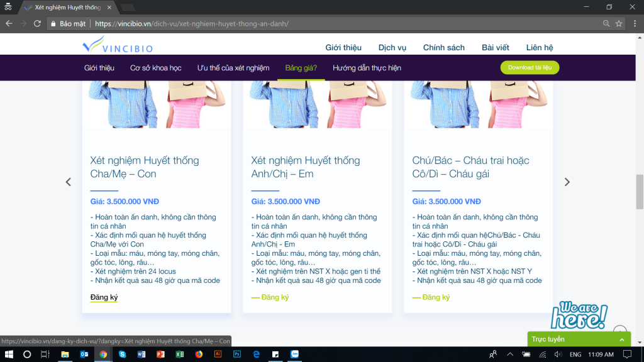
Task: Open PowerPoint from the taskbar
Action: point(160,354)
